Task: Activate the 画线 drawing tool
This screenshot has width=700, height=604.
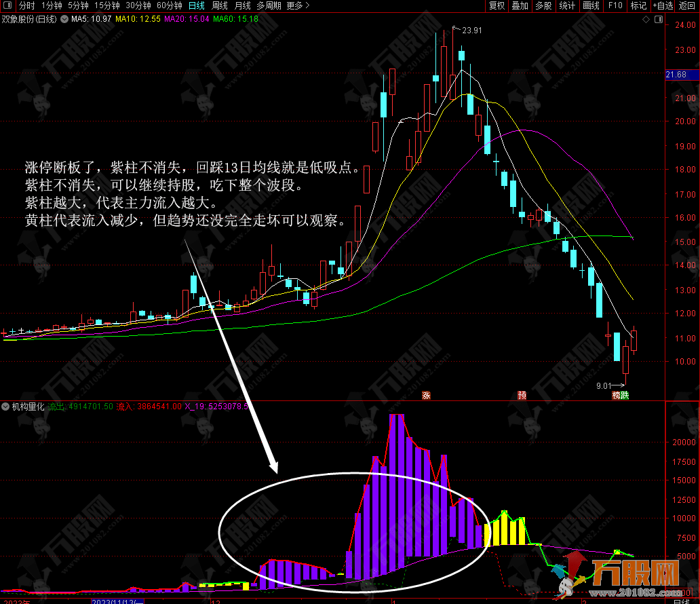Action: click(x=591, y=5)
